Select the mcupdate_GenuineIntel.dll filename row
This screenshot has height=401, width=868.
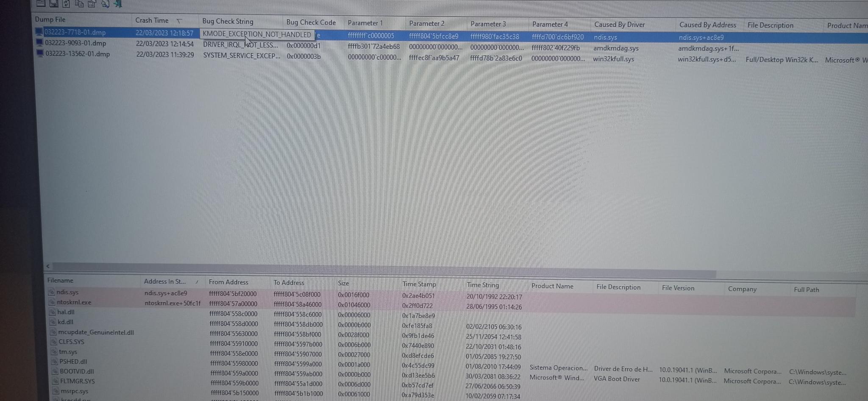(96, 332)
